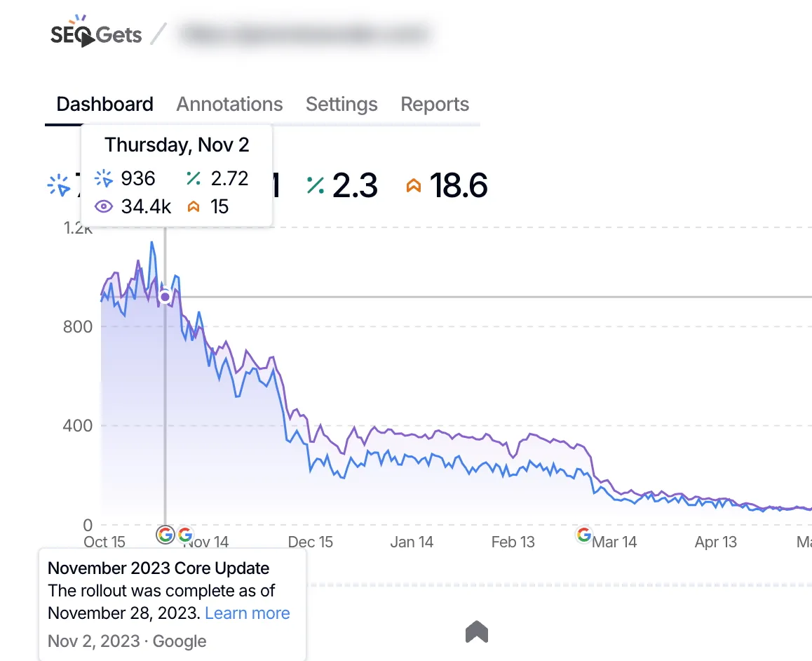Click the clicks icon next to 936

point(103,178)
